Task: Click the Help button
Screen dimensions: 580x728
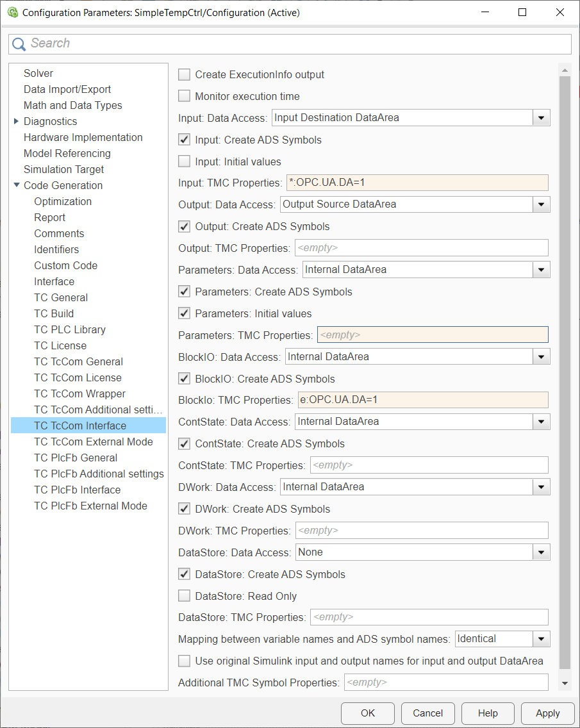Action: 488,713
